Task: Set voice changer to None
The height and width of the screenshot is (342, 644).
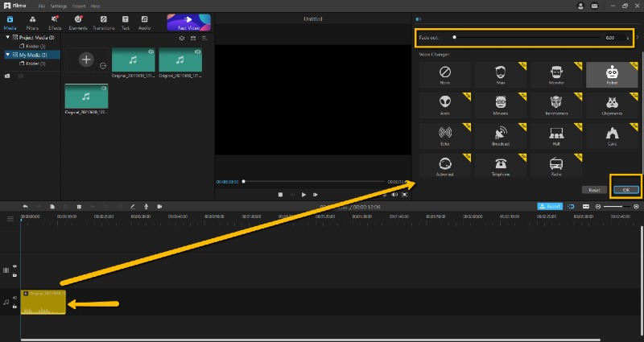Action: (444, 75)
